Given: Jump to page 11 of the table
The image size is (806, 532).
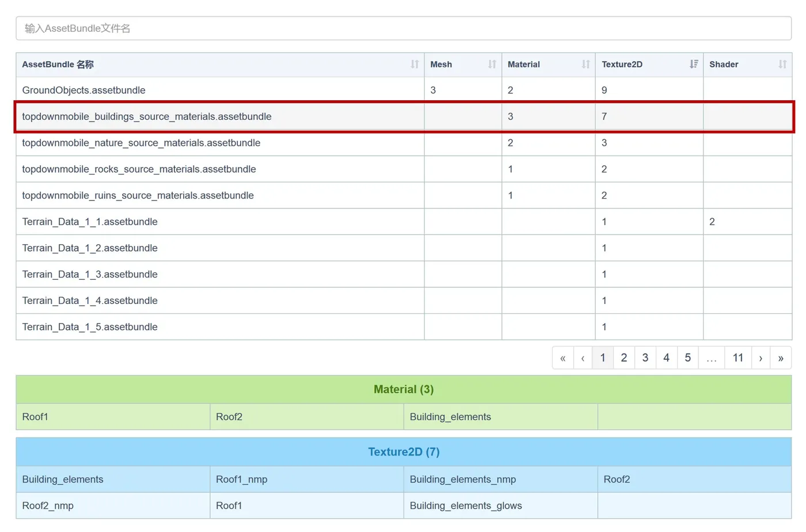Looking at the screenshot, I should tap(738, 358).
